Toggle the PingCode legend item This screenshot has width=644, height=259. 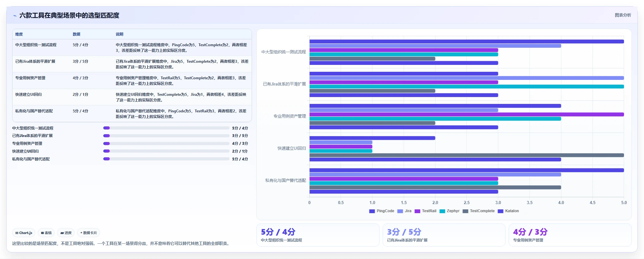382,211
